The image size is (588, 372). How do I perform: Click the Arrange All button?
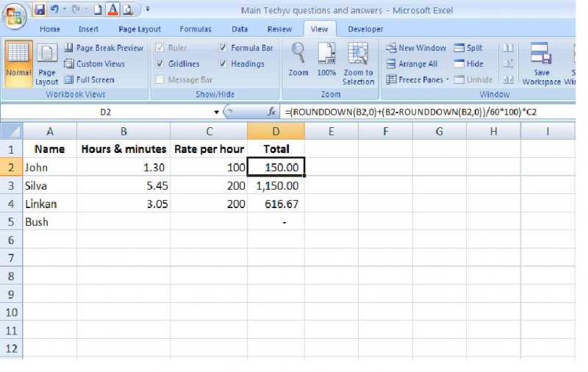point(412,64)
